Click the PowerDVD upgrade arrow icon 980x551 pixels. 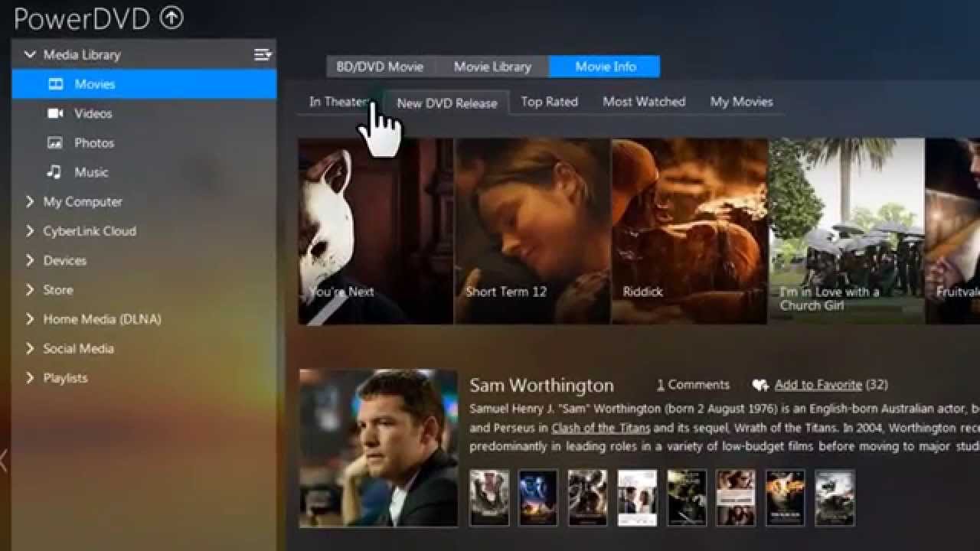click(171, 18)
